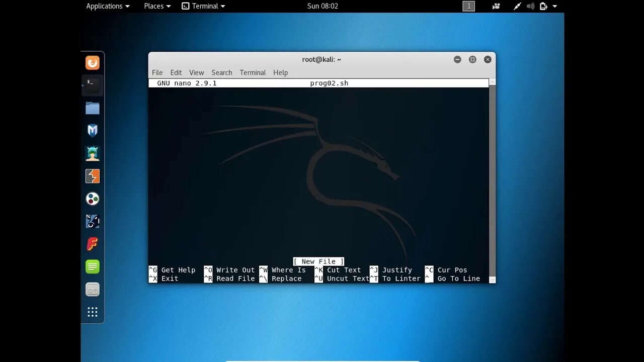
Task: Click the Get Help shortcut label
Action: (x=178, y=270)
